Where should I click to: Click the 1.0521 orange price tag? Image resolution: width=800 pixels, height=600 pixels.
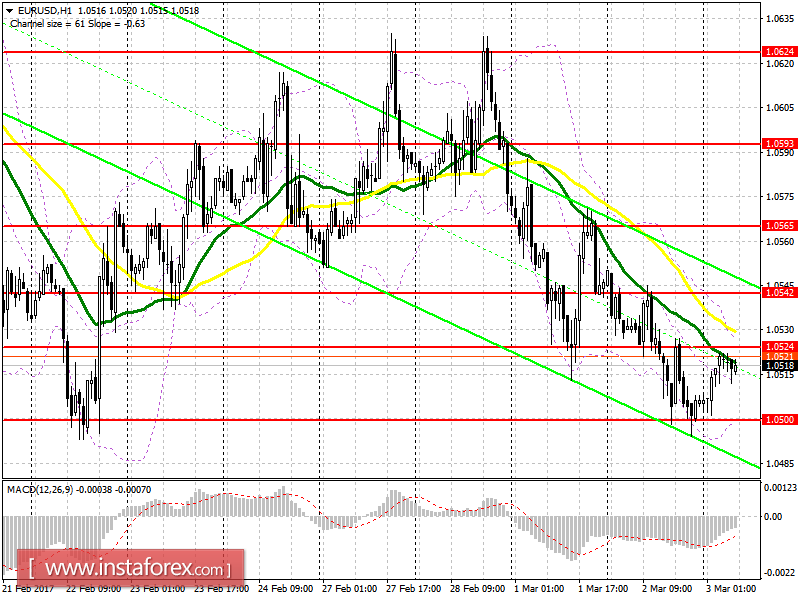tap(780, 356)
